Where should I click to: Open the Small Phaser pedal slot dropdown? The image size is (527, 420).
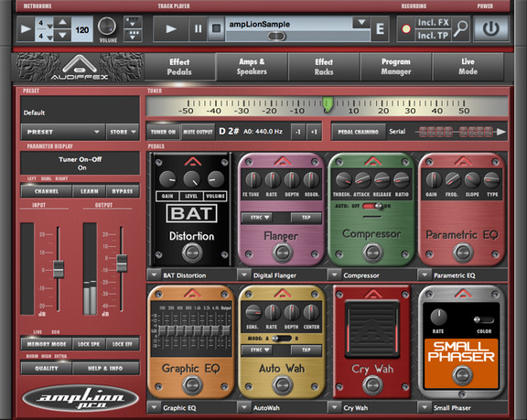425,407
